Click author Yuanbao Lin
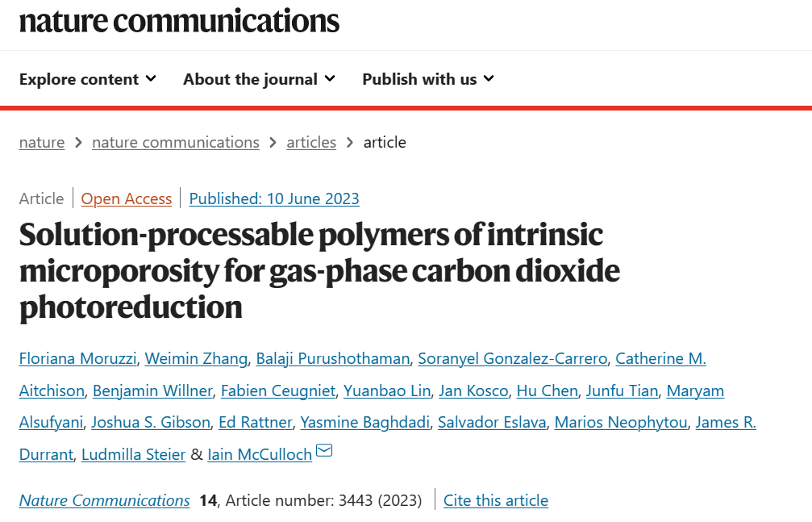 387,390
